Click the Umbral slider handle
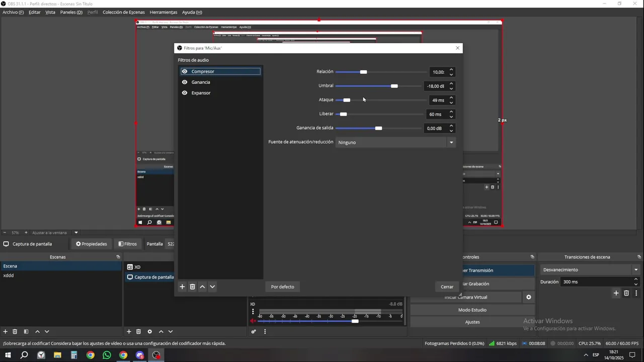Viewport: 644px width, 362px height. point(394,86)
